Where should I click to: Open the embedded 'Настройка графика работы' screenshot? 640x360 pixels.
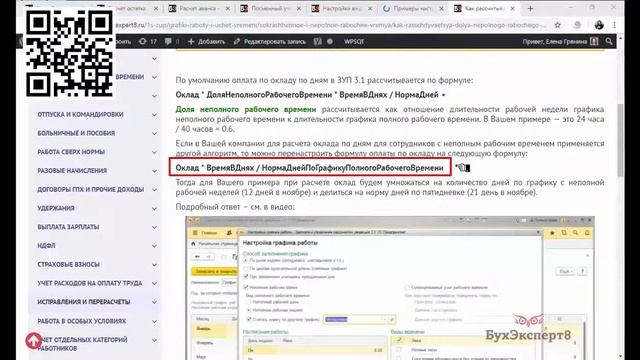click(390, 288)
